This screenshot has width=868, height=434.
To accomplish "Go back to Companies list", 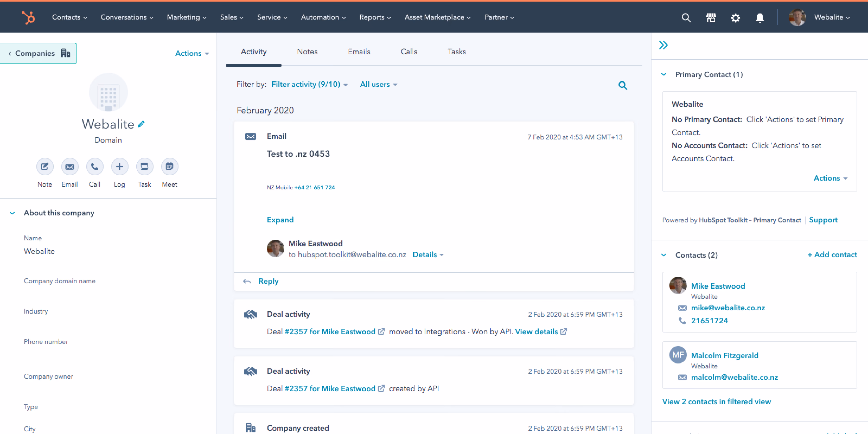I will tap(38, 53).
